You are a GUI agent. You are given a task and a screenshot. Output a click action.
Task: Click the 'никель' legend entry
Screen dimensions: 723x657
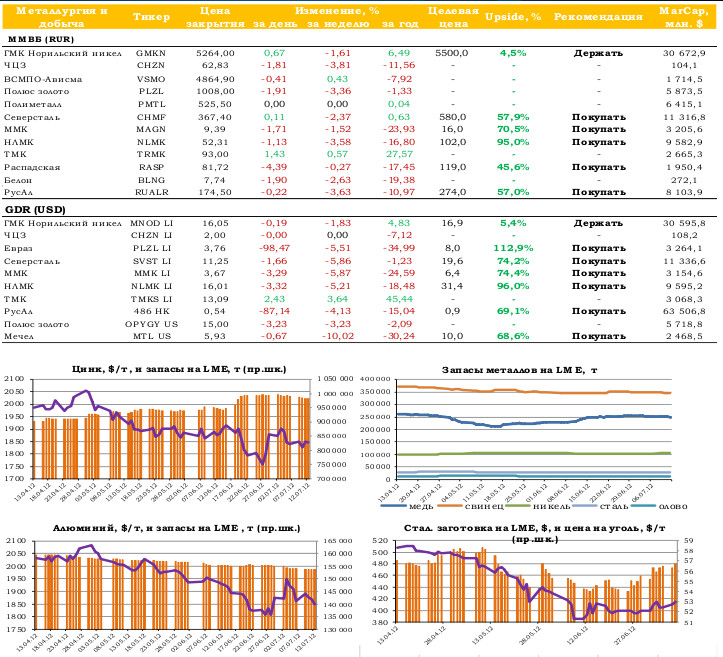pos(538,506)
